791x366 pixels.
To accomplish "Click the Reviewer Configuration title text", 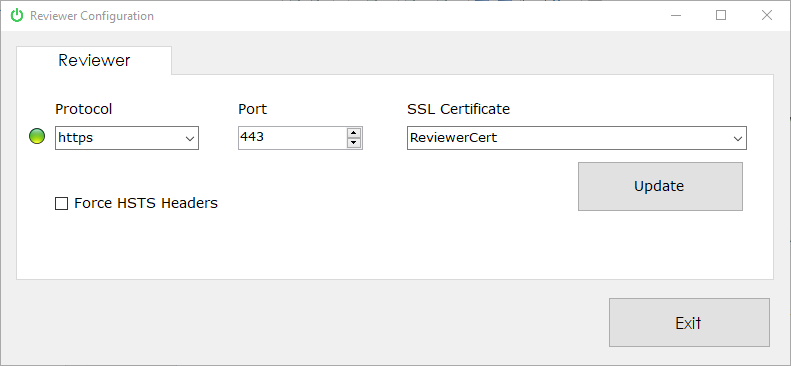I will [x=92, y=16].
